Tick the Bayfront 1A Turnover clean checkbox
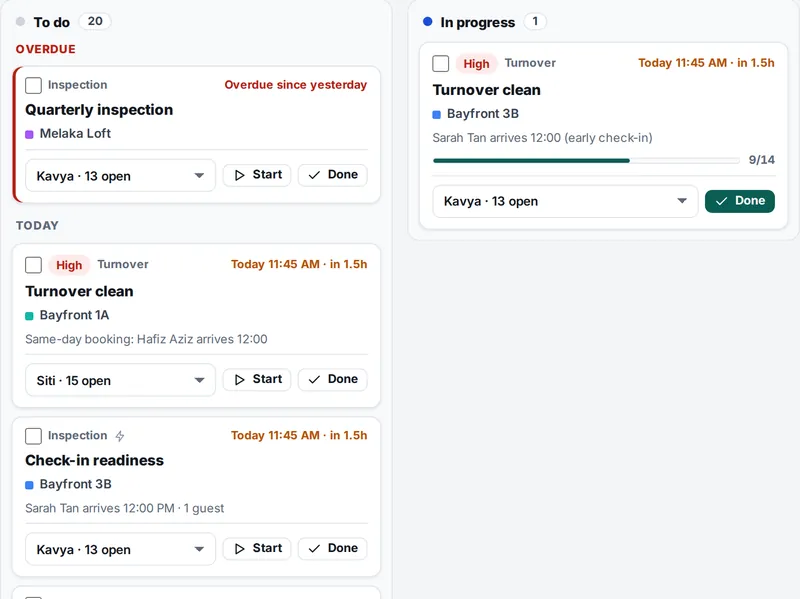This screenshot has width=800, height=599. (x=33, y=265)
